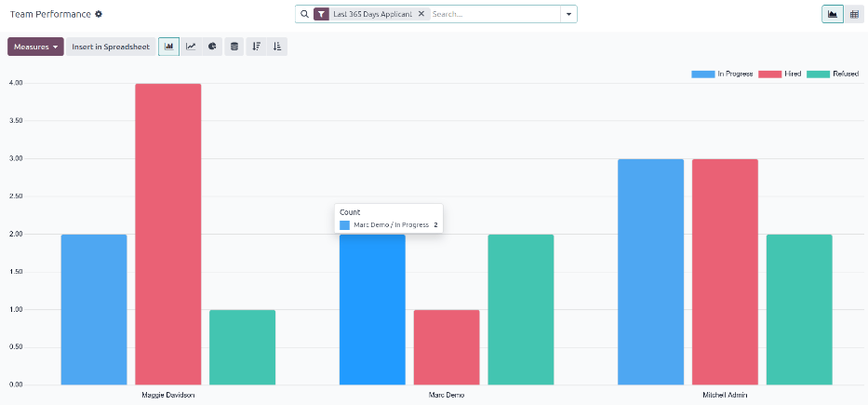
Task: Switch to bar chart mode
Action: point(168,47)
